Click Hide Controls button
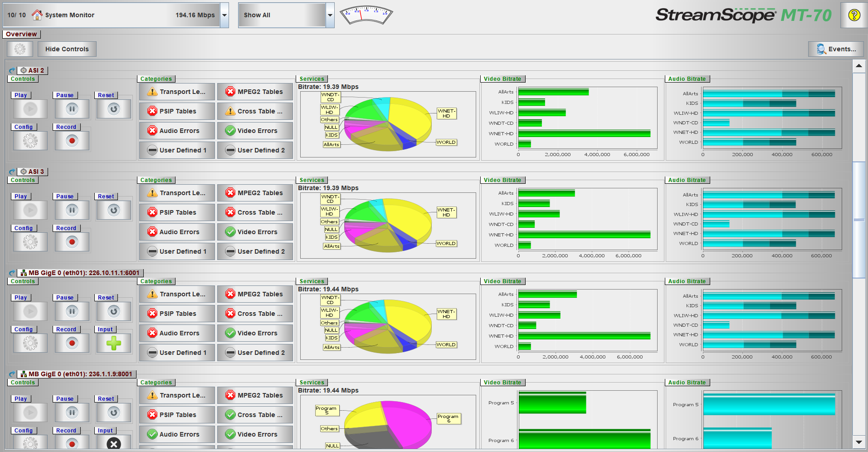The width and height of the screenshot is (868, 452). tap(67, 49)
